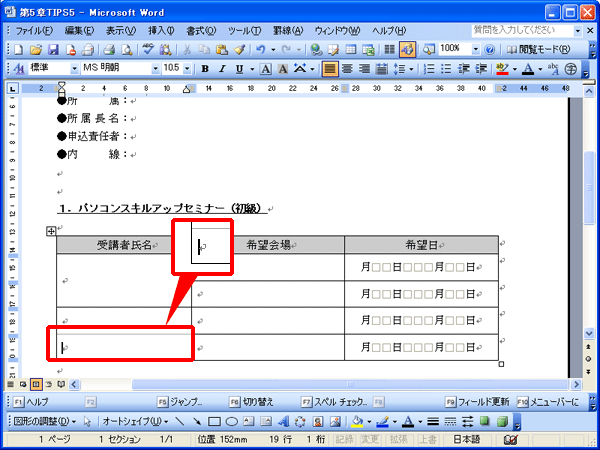Toggle Underline formatting
Screen dimensions: 600x450
click(240, 69)
